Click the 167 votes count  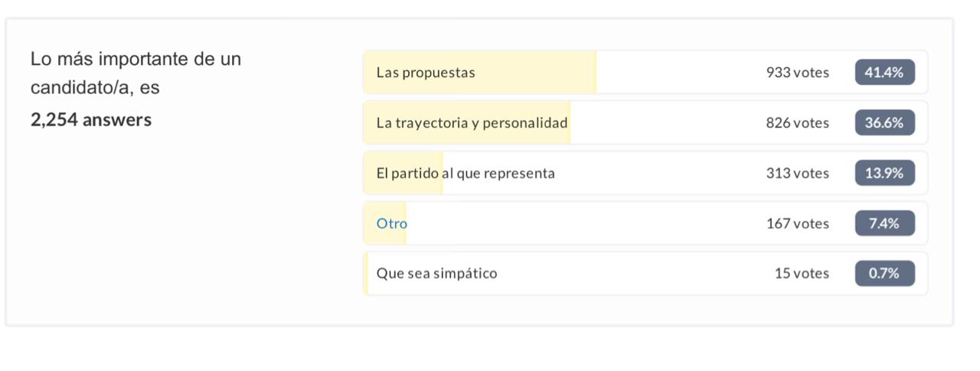click(x=797, y=224)
